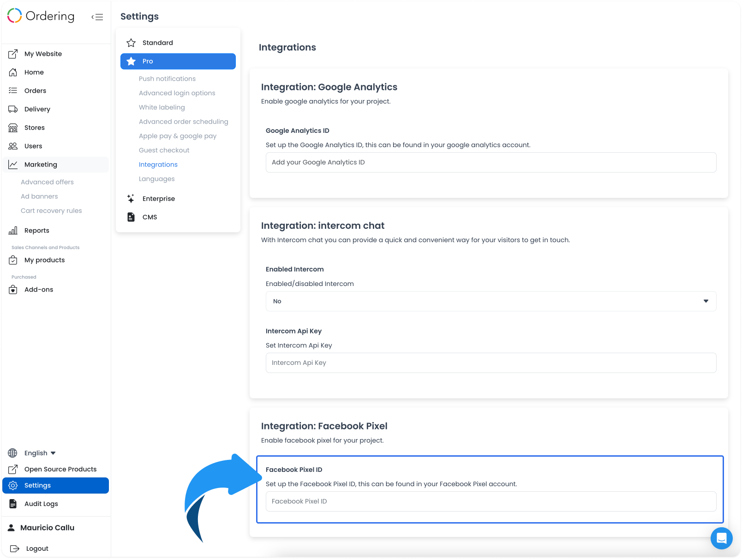Click the user profile avatar icon

coord(11,528)
